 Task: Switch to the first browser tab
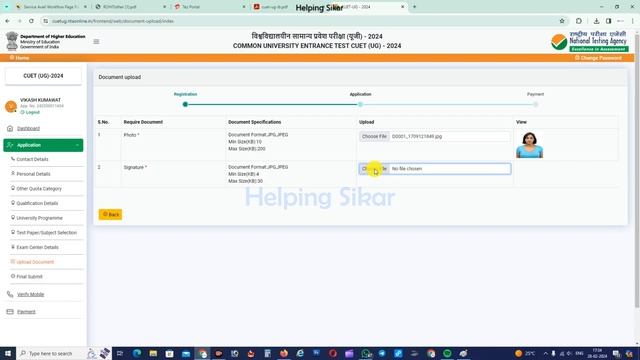point(51,7)
